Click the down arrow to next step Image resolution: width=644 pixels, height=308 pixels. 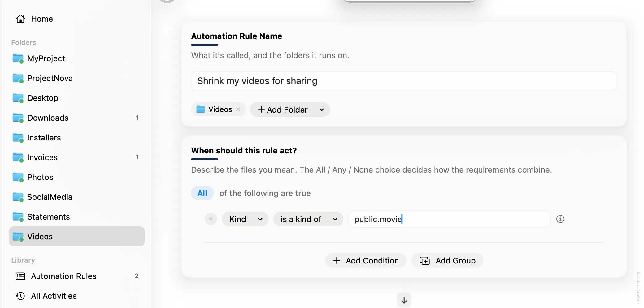click(x=404, y=300)
